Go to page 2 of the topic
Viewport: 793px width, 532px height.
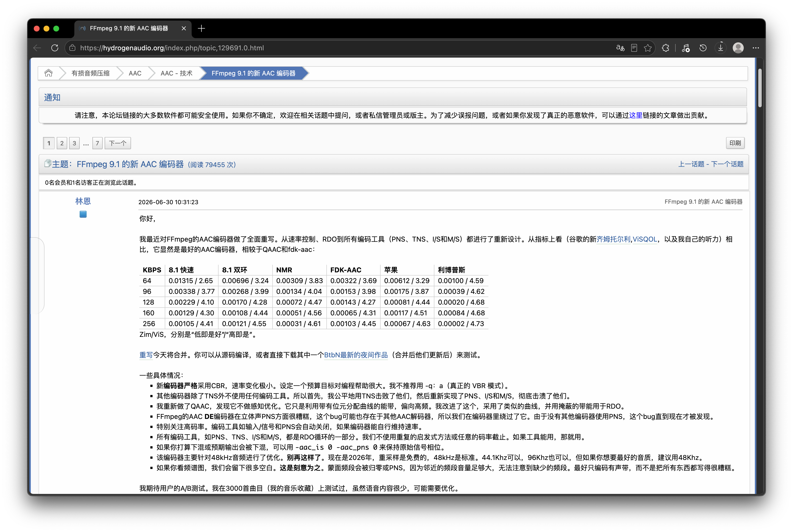coord(62,143)
